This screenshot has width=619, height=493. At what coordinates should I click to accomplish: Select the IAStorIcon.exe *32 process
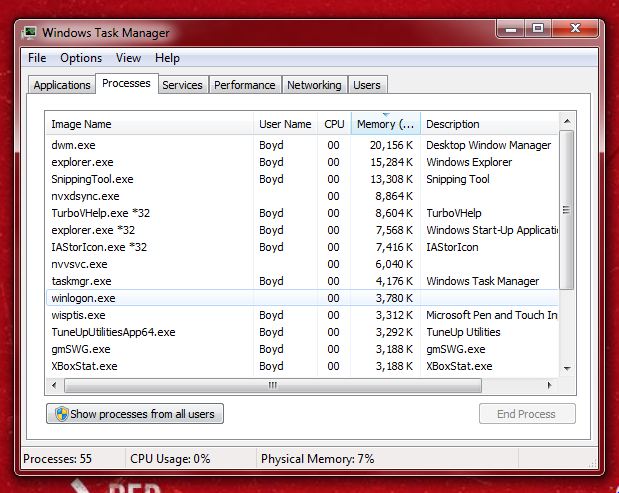(302, 247)
